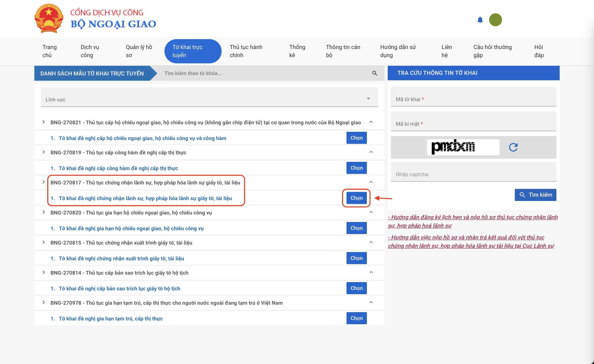Open the green user avatar menu
The height and width of the screenshot is (364, 594).
click(495, 20)
